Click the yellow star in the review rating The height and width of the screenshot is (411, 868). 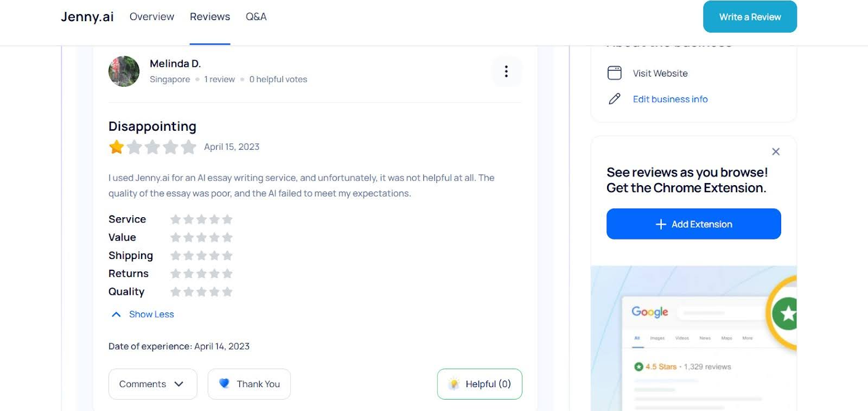tap(117, 147)
